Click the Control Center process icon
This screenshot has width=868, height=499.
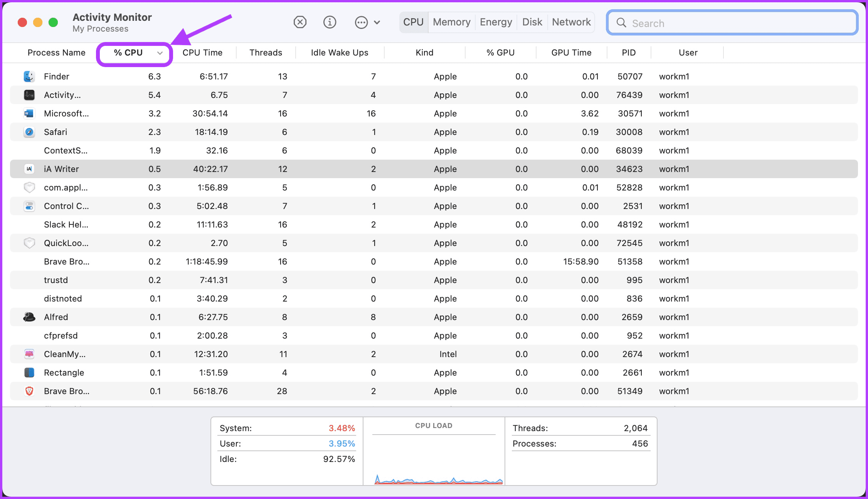click(29, 206)
